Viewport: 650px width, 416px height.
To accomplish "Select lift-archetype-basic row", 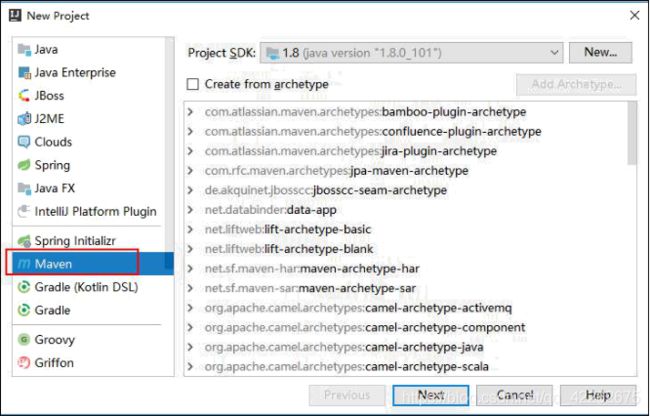I will (x=406, y=229).
